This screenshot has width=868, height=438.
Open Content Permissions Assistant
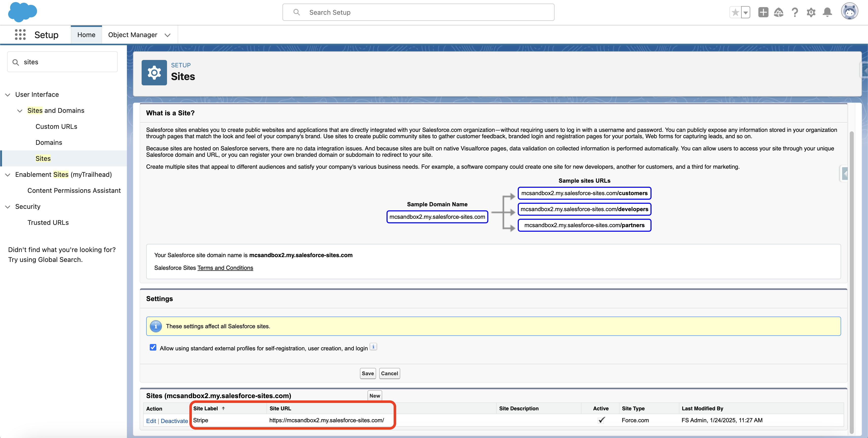[74, 191]
